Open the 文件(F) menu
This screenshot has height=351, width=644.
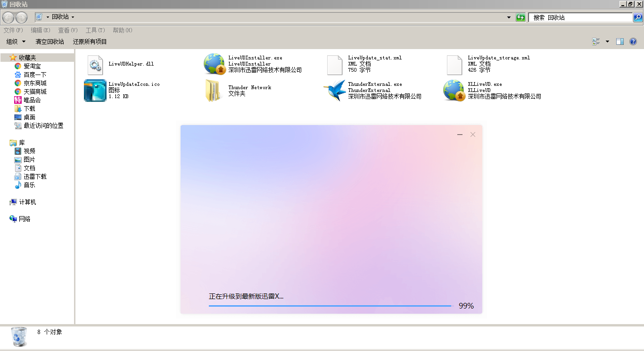pyautogui.click(x=13, y=30)
